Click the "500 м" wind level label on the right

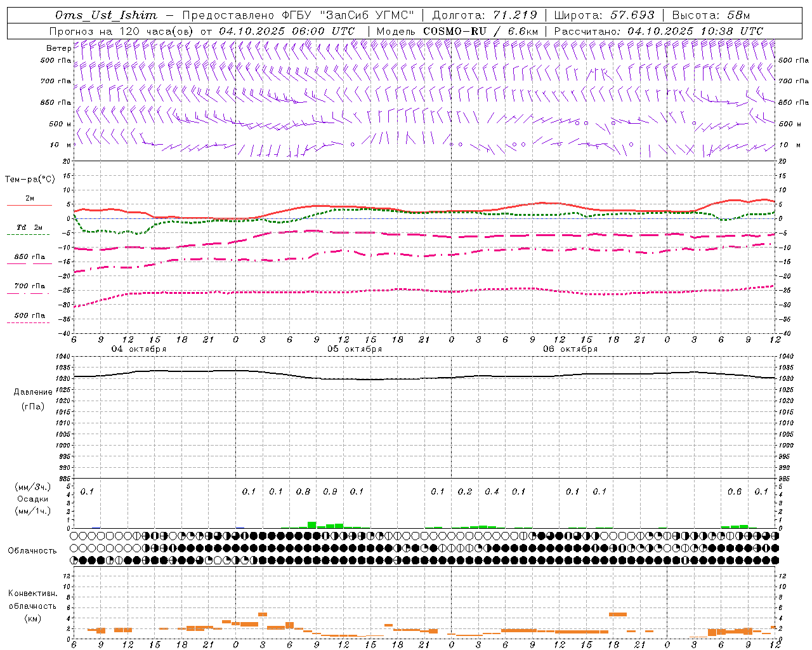click(790, 124)
